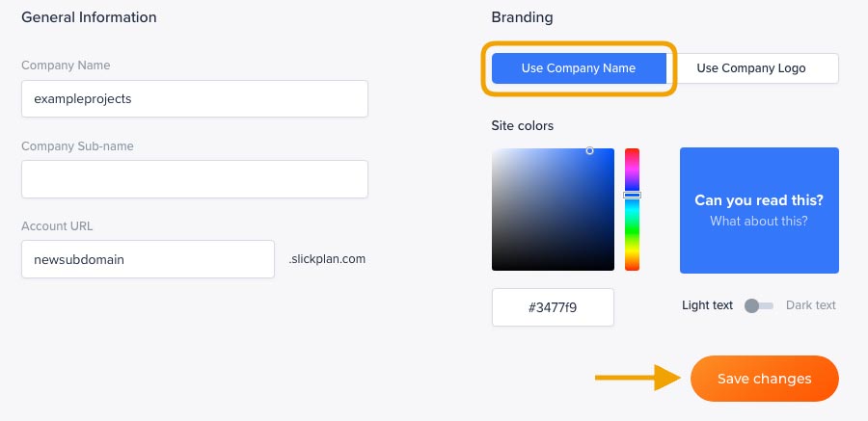Viewport: 868px width, 421px height.
Task: Click the "What about this?" preview subtext
Action: (759, 222)
